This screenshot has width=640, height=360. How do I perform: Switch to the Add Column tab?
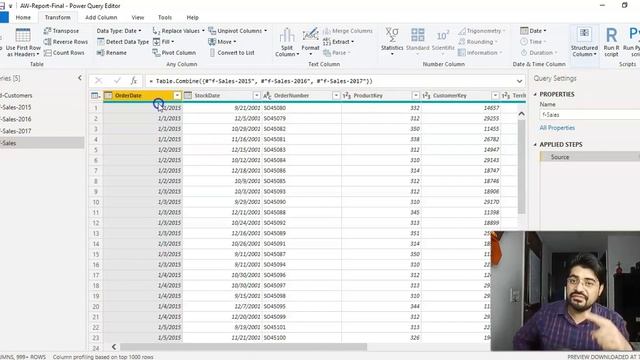(101, 17)
